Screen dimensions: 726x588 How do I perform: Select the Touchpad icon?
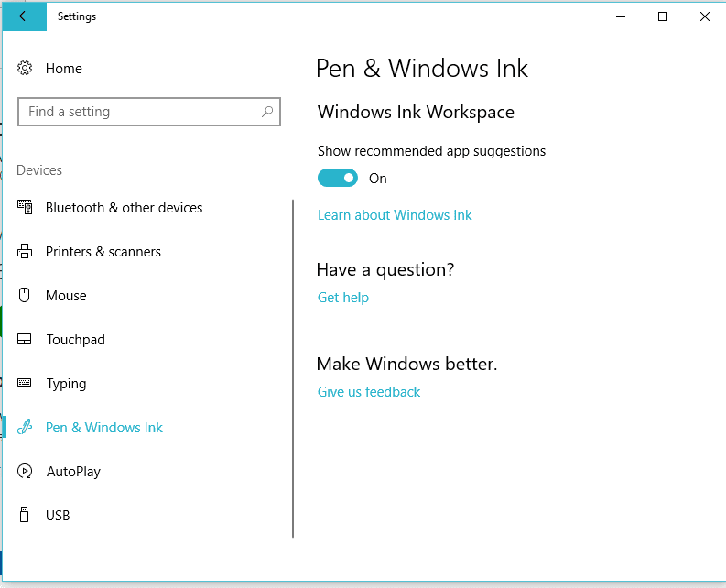25,339
